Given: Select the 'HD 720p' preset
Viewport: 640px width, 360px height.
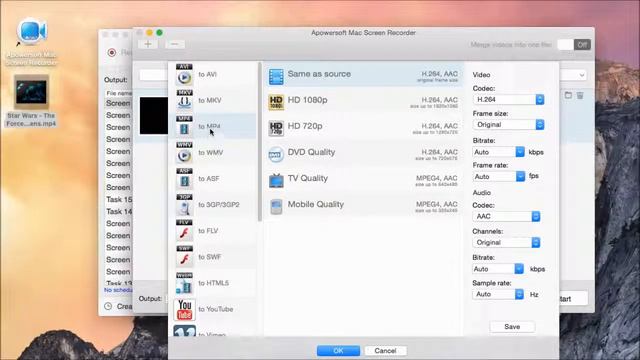Looking at the screenshot, I should tap(363, 127).
